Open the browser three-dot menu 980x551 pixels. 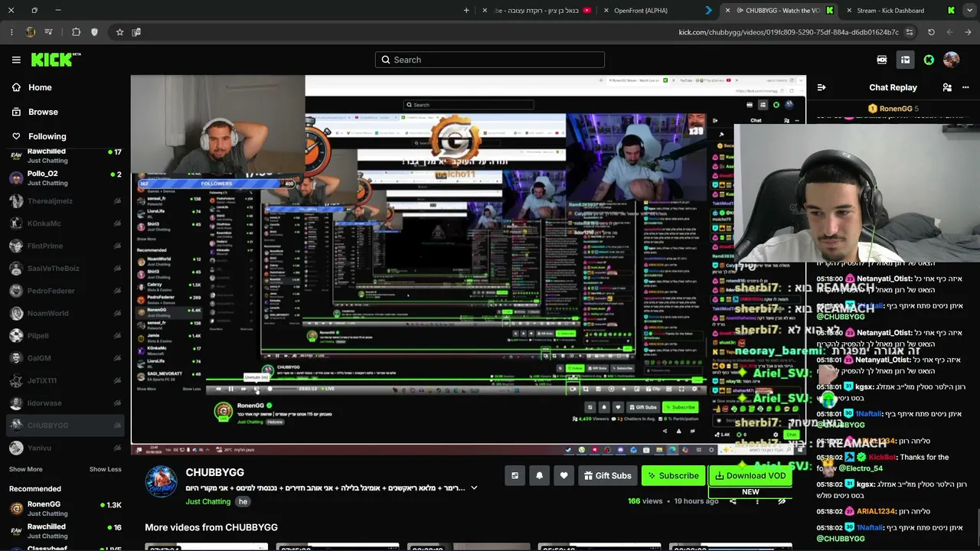point(11,32)
